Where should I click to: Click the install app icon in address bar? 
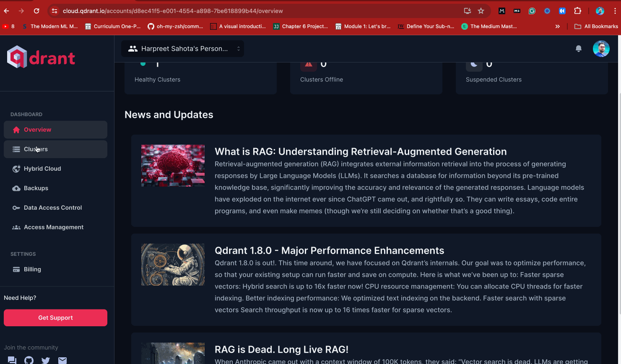pos(467,11)
